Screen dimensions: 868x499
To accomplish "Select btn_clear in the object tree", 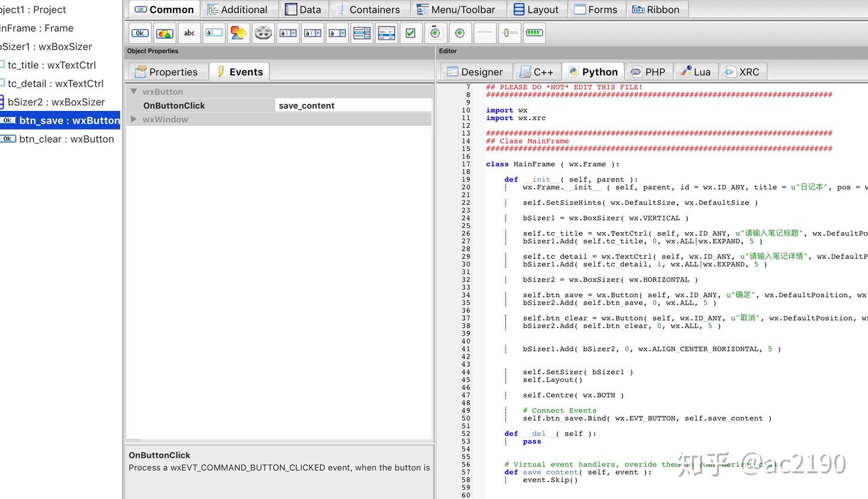I will [x=66, y=139].
